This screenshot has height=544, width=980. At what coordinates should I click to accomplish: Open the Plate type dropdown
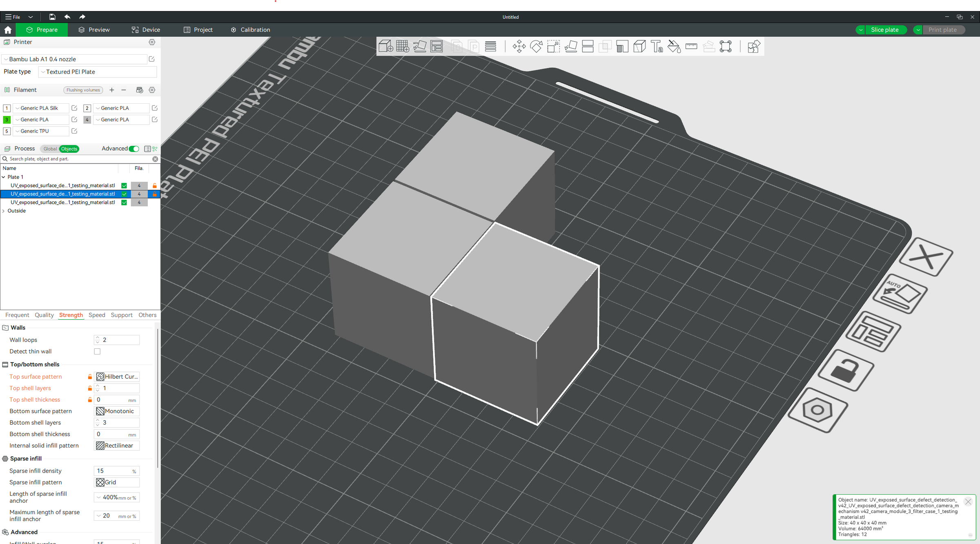(97, 72)
